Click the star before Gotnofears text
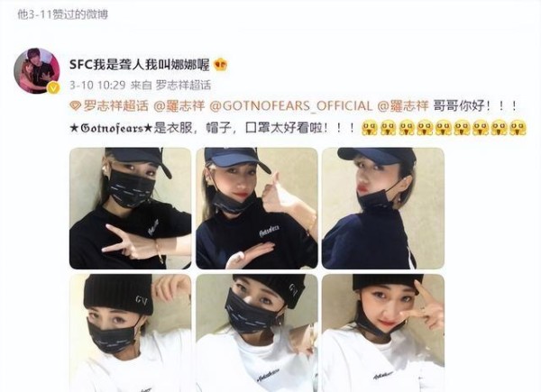This screenshot has height=392, width=541. click(x=74, y=128)
